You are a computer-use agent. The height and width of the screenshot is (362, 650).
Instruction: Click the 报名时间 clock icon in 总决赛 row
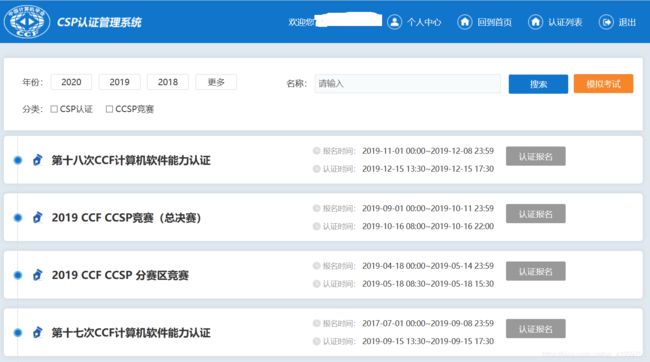click(x=317, y=208)
